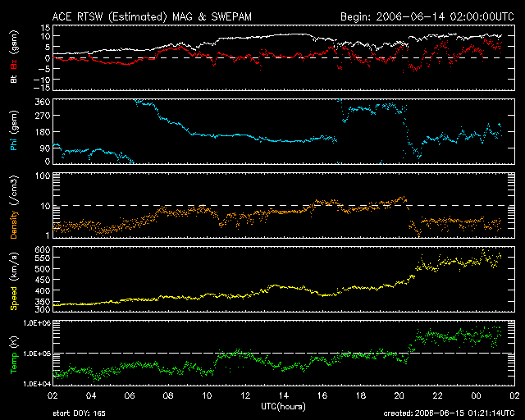
Task: Click the '450' tick on the Speed axis
Action: tap(43, 280)
